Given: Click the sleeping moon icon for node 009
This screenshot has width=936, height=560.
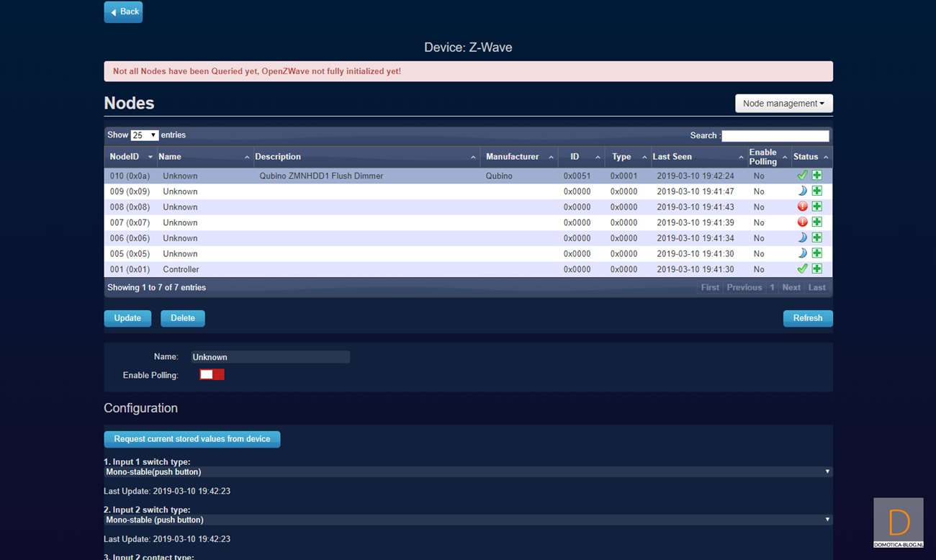Looking at the screenshot, I should [x=802, y=191].
